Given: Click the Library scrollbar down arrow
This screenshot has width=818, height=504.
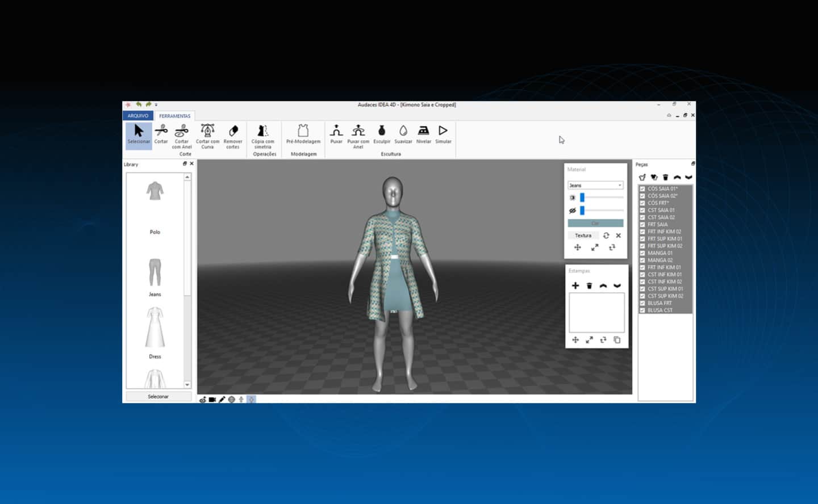Looking at the screenshot, I should pyautogui.click(x=187, y=385).
